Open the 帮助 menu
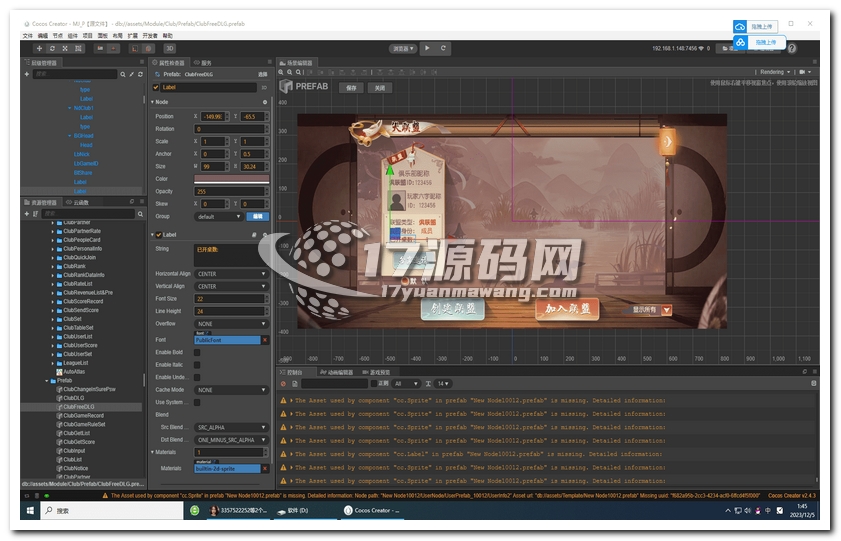 point(167,35)
